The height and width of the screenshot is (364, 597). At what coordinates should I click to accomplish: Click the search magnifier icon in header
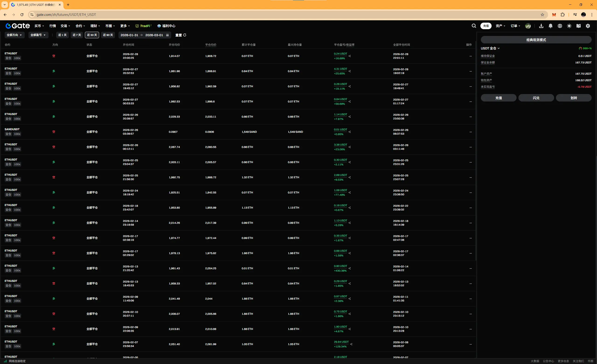(x=474, y=26)
